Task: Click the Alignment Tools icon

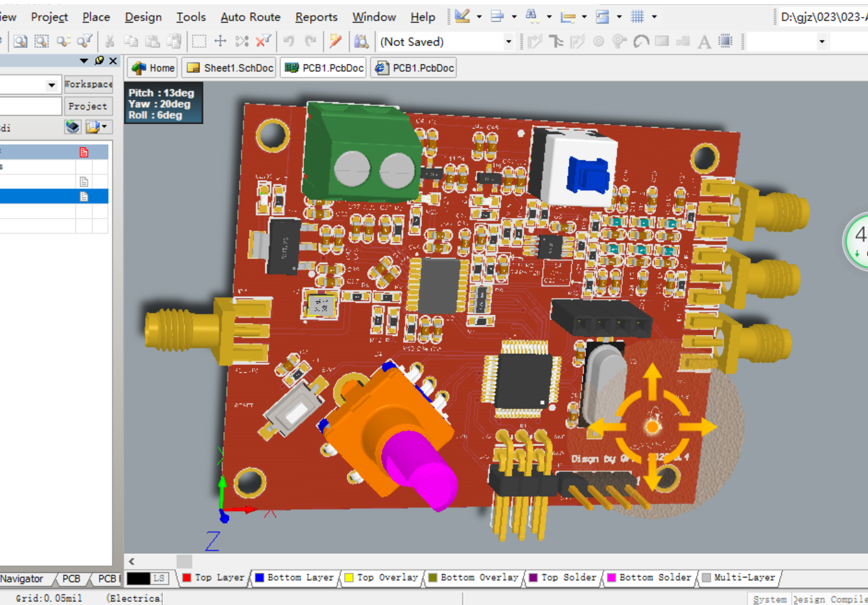Action: [498, 17]
